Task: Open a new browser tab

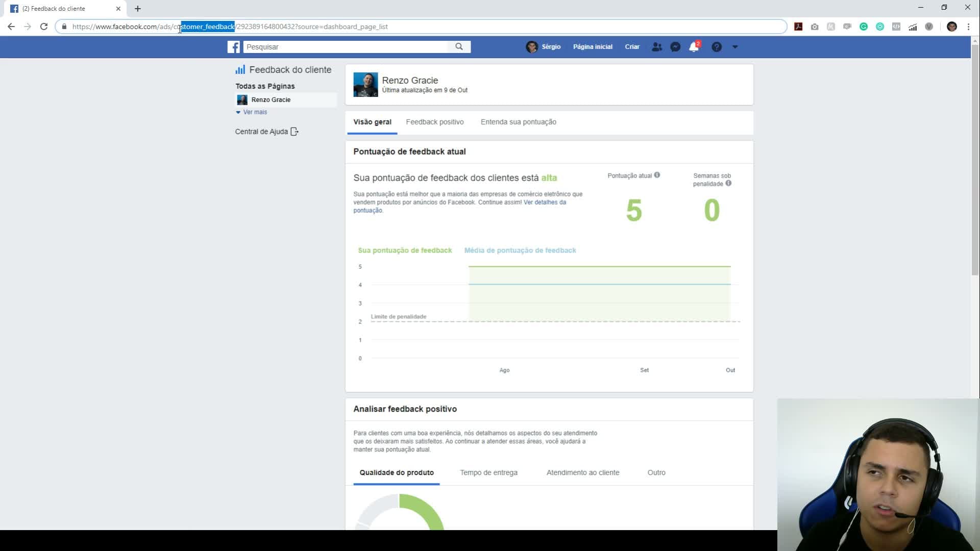Action: 138,9
